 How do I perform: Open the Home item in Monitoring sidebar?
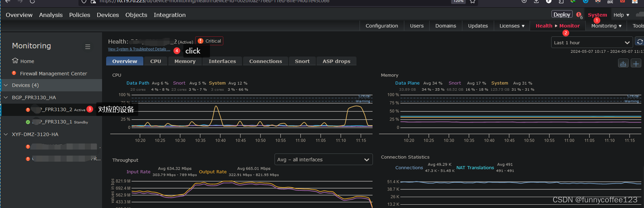23,61
